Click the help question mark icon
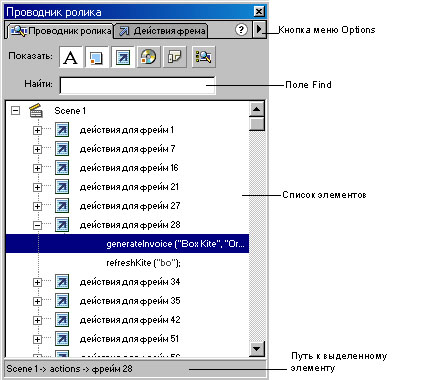 [x=241, y=30]
